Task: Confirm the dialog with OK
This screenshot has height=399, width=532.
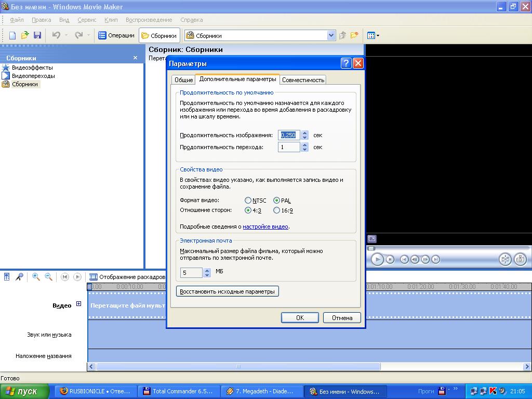Action: tap(300, 317)
